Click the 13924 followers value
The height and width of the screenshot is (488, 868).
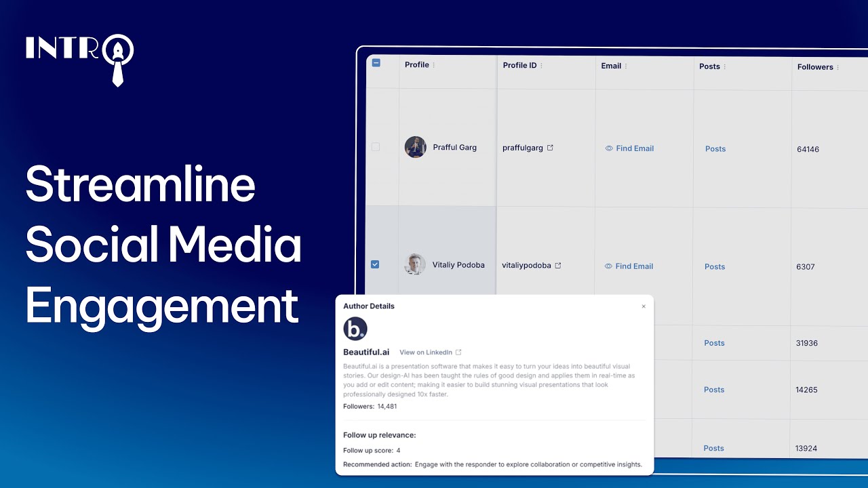click(806, 448)
